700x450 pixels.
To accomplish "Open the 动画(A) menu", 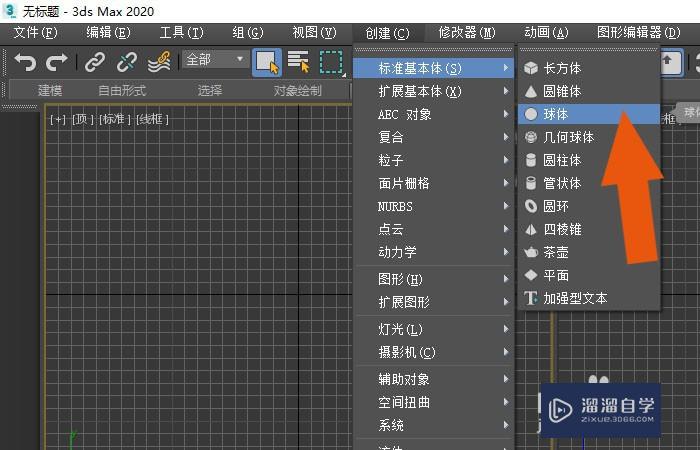I will tap(546, 33).
